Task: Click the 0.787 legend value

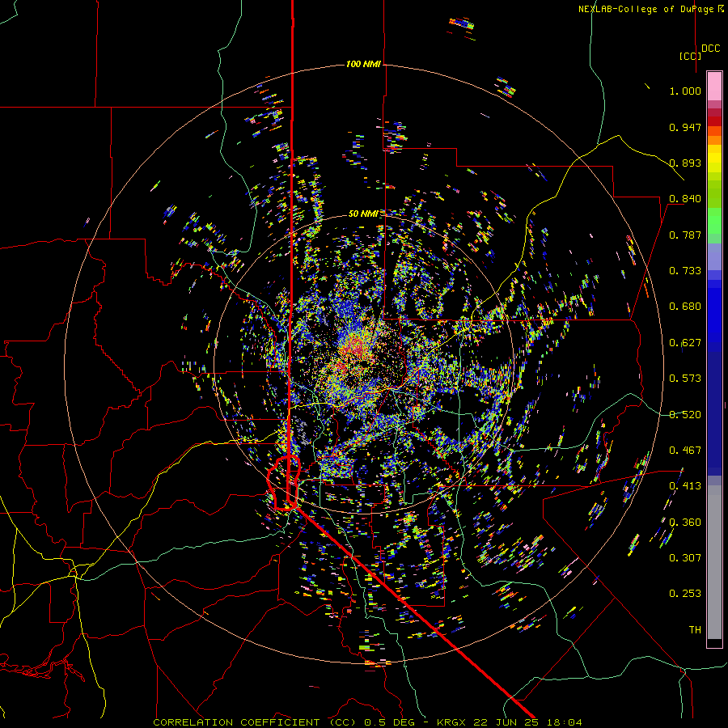Action: (685, 235)
